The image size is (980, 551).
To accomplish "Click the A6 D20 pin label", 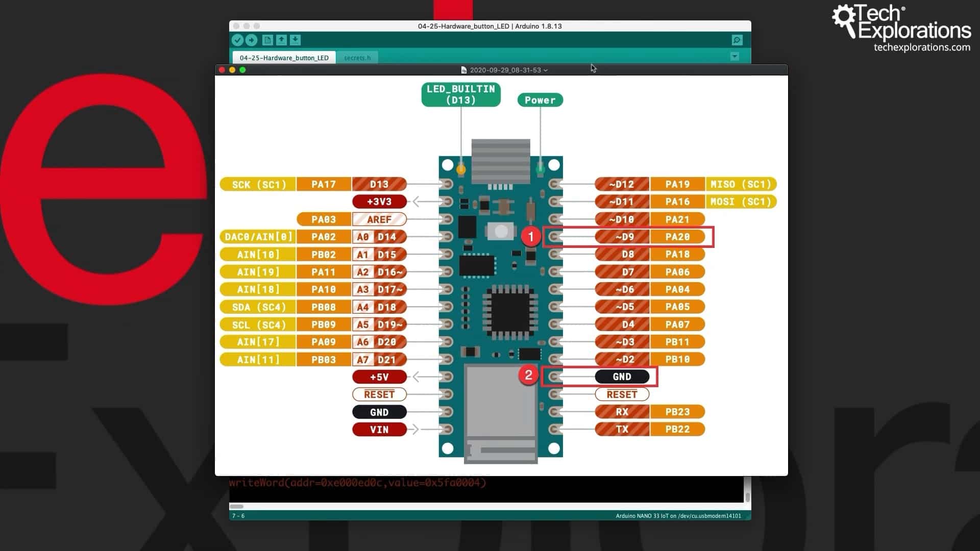I will [379, 342].
